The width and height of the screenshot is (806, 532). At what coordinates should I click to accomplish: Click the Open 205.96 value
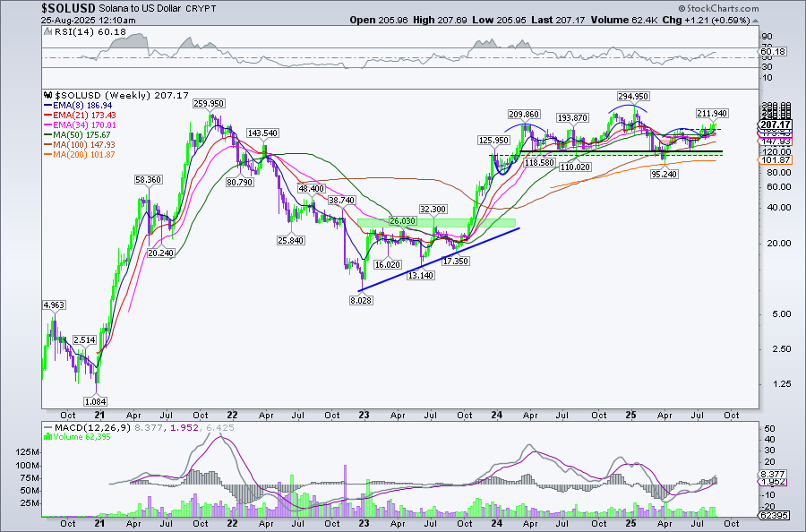pos(379,20)
